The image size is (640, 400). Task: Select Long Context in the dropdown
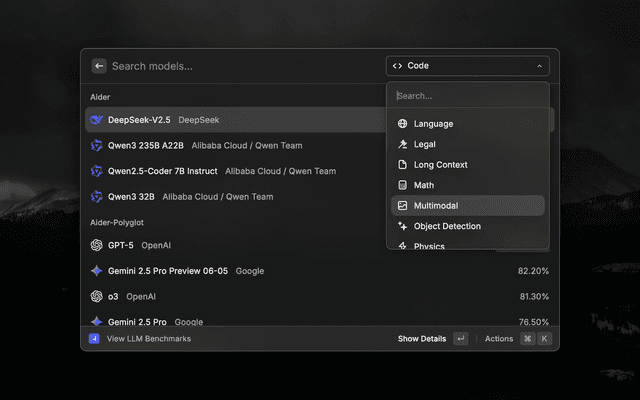tap(440, 165)
